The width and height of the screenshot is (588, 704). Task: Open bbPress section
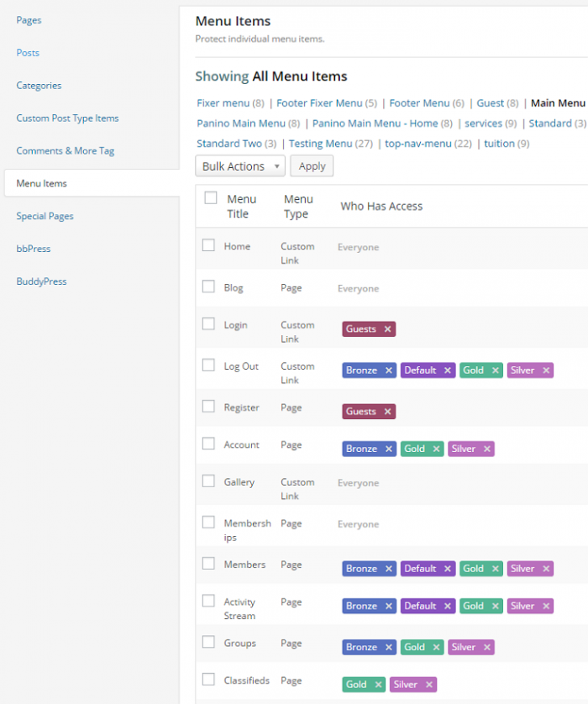point(34,249)
